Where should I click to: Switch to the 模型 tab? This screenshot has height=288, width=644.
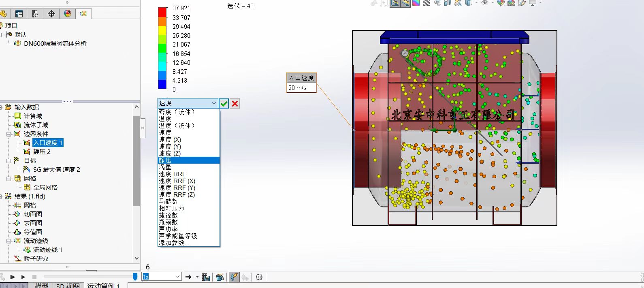41,285
